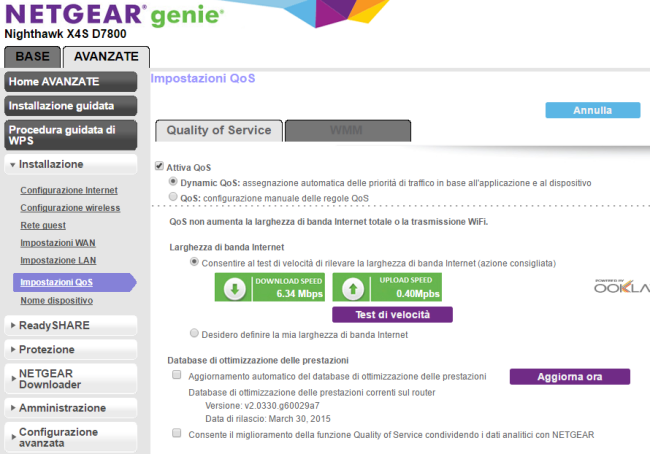Expand the Protezione section
This screenshot has height=454, width=650.
(x=70, y=350)
